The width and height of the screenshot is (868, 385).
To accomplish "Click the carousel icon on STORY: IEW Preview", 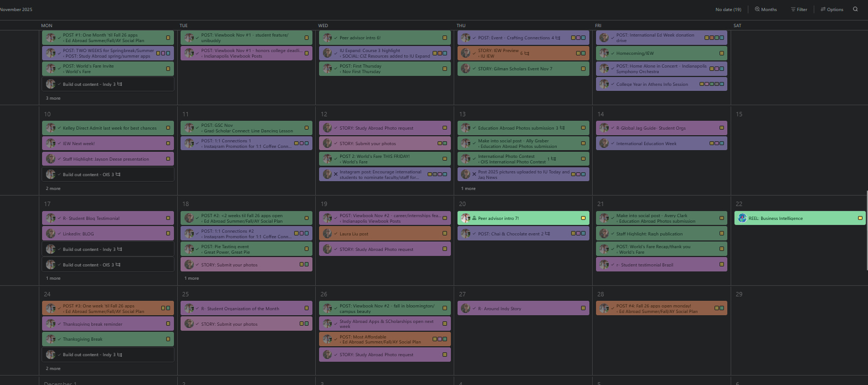I will coord(527,53).
